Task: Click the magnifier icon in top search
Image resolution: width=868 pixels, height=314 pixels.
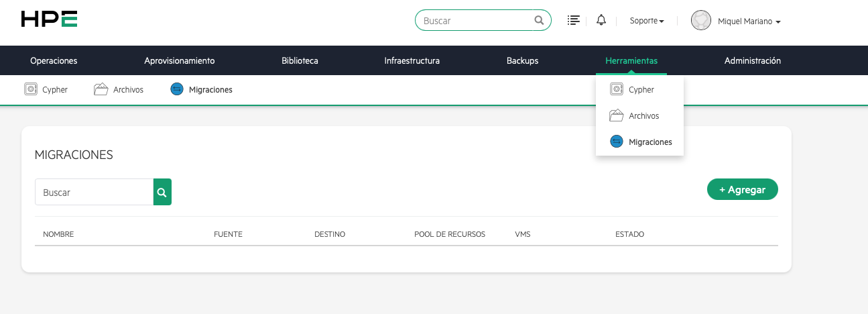Action: pos(539,20)
